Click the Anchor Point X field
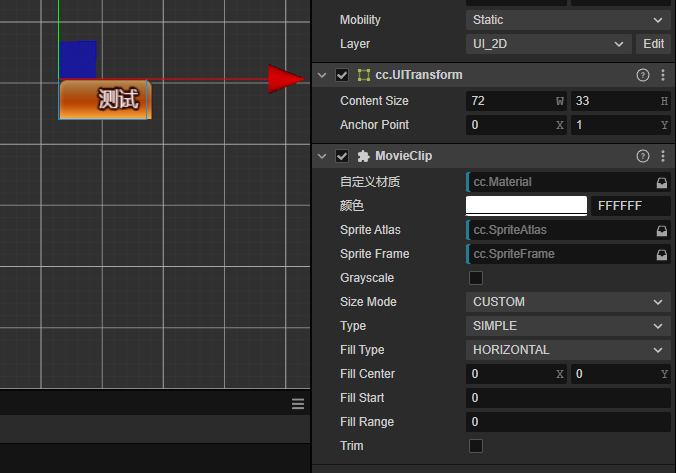 [516, 125]
